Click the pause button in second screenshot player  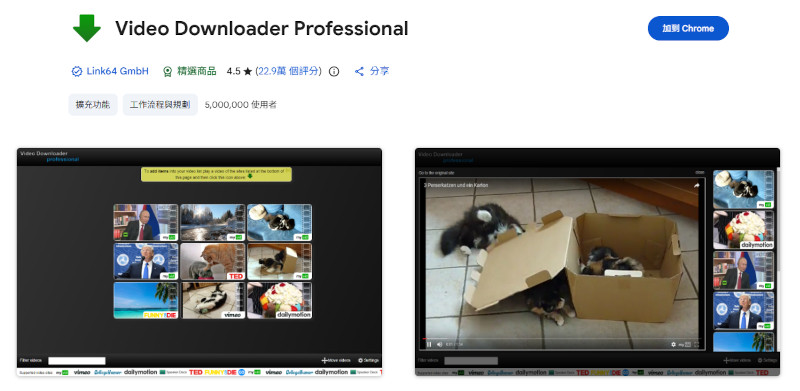coord(429,345)
